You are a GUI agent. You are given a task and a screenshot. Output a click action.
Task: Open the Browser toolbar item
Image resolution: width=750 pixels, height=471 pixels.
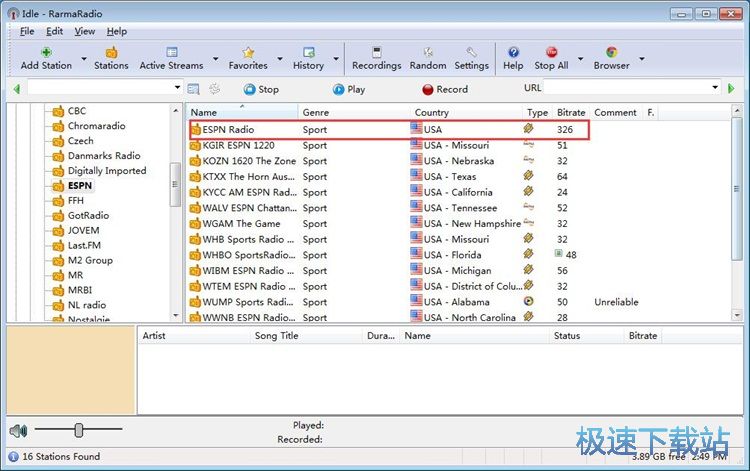611,58
